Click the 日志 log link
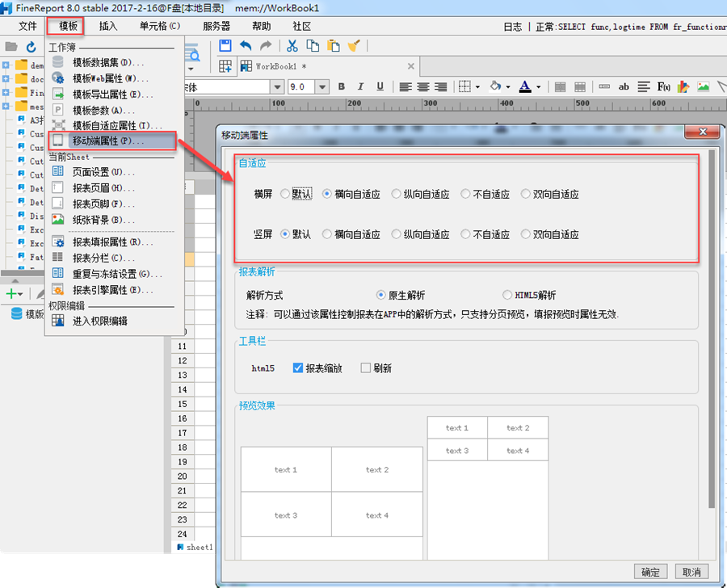 tap(512, 27)
